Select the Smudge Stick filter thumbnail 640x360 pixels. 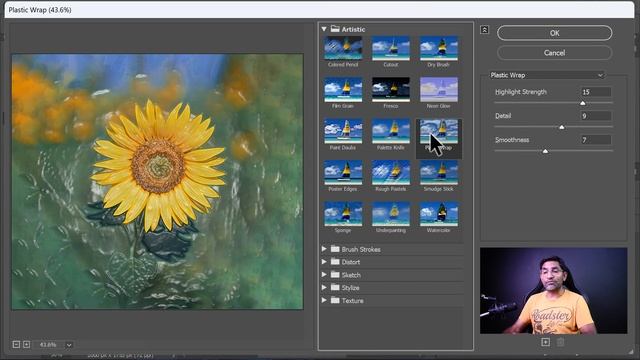click(438, 173)
